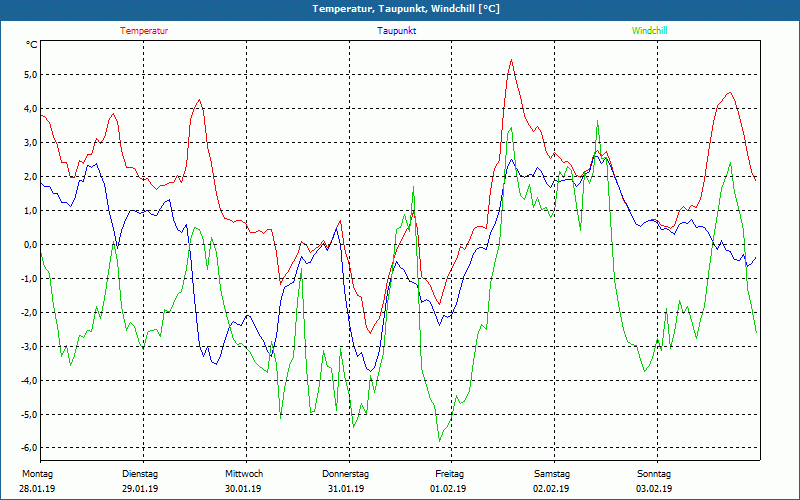Click the 31.01.19 date label
The width and height of the screenshot is (800, 500).
pyautogui.click(x=346, y=489)
